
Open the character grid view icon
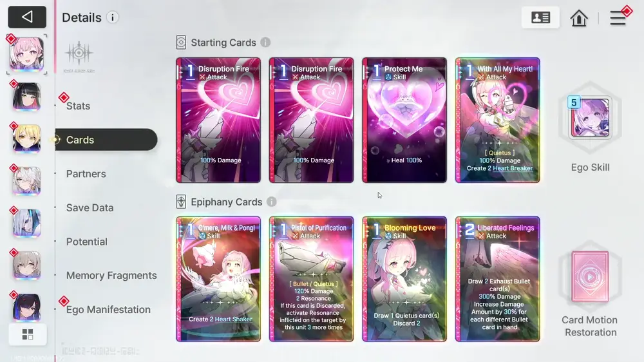coord(28,334)
